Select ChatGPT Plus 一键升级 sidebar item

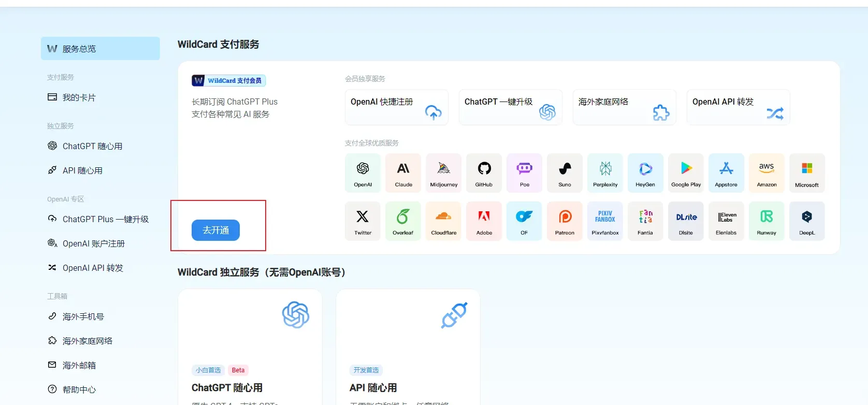(x=100, y=219)
